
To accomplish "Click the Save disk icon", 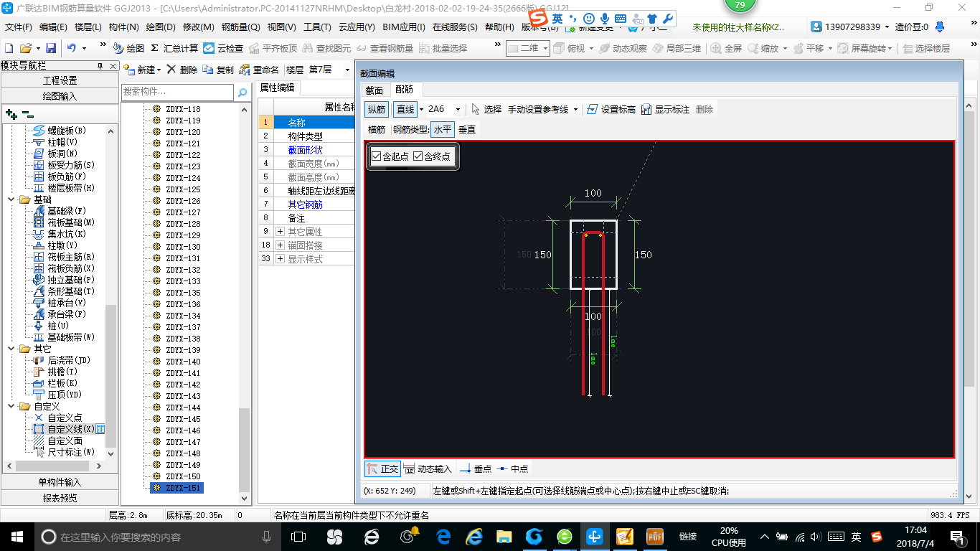I will click(51, 48).
